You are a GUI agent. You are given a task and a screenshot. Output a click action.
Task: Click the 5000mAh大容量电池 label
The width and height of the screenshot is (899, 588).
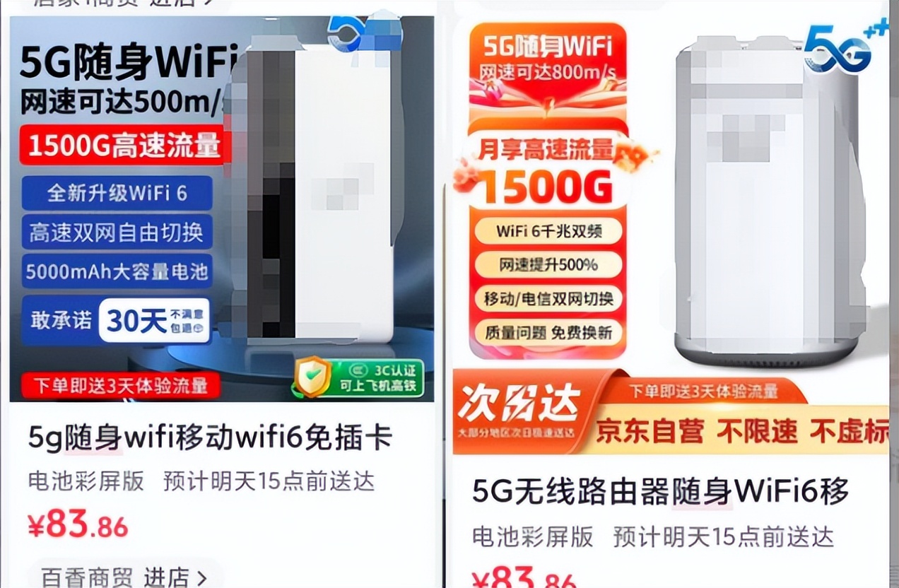[x=117, y=271]
